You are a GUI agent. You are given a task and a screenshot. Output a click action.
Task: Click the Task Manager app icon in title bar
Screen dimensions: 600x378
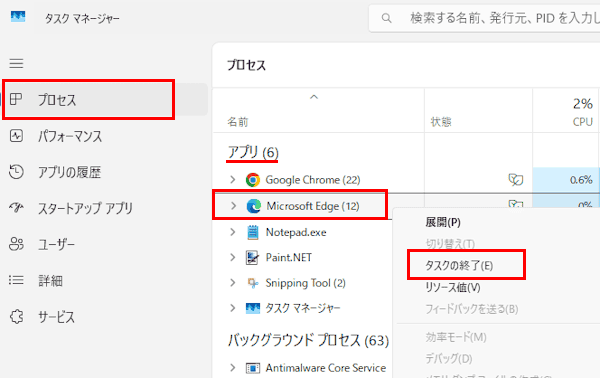tap(18, 16)
